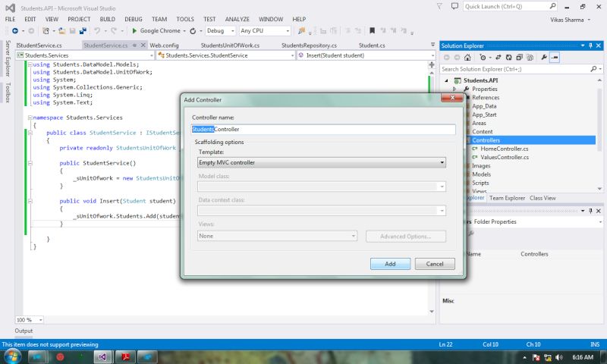This screenshot has width=607, height=364.
Task: Pin the Solution Explorer panel
Action: point(590,45)
